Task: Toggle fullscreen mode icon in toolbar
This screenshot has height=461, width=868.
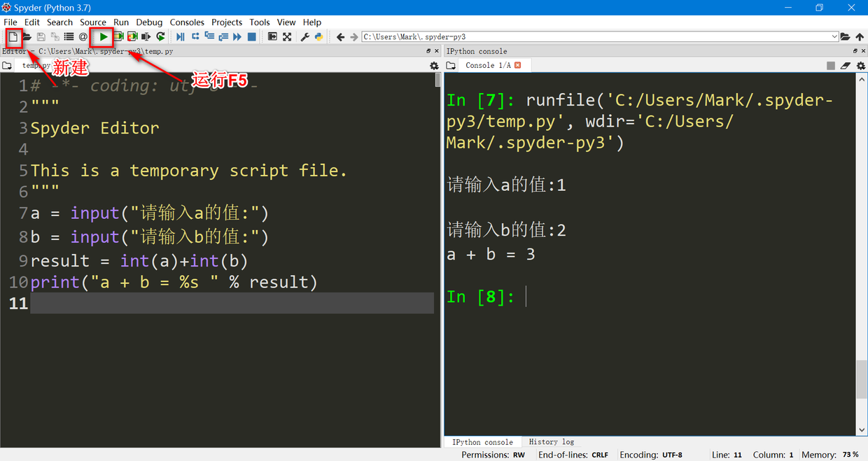Action: click(x=287, y=36)
